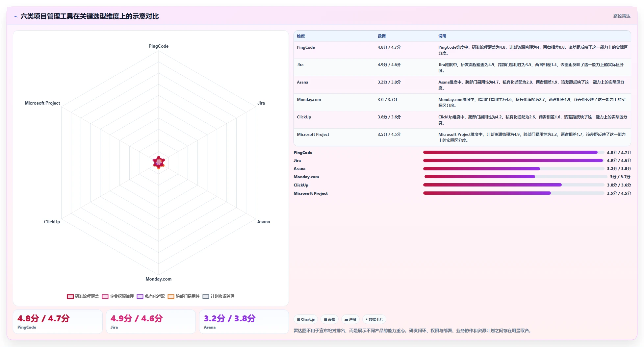Viewport: 644px width, 347px height.
Task: Click the Jira axis label on the radar
Action: click(261, 103)
